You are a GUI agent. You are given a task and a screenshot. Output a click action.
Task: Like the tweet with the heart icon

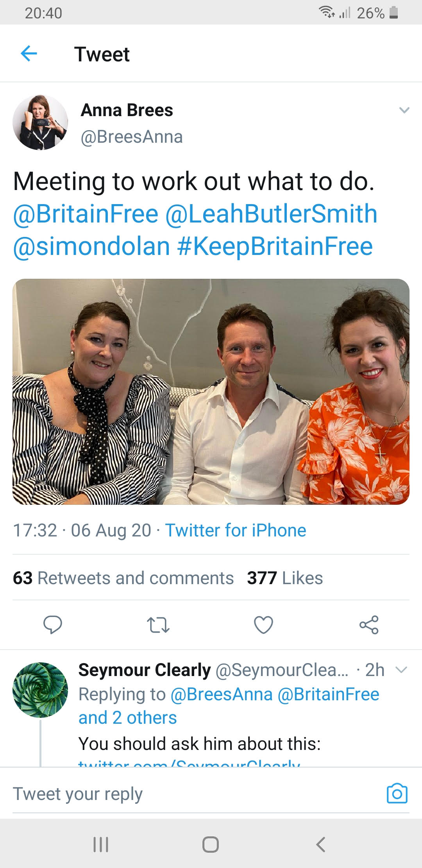click(x=263, y=624)
